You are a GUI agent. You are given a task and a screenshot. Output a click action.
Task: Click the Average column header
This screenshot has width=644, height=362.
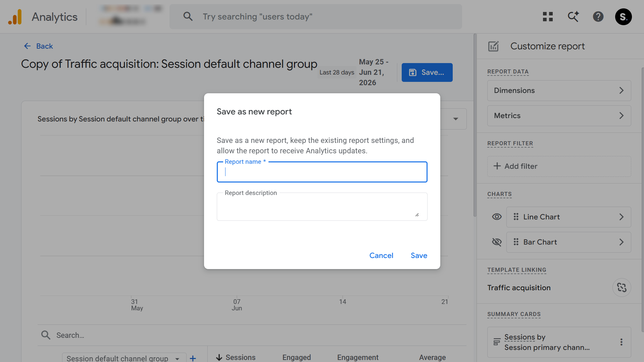tap(432, 358)
